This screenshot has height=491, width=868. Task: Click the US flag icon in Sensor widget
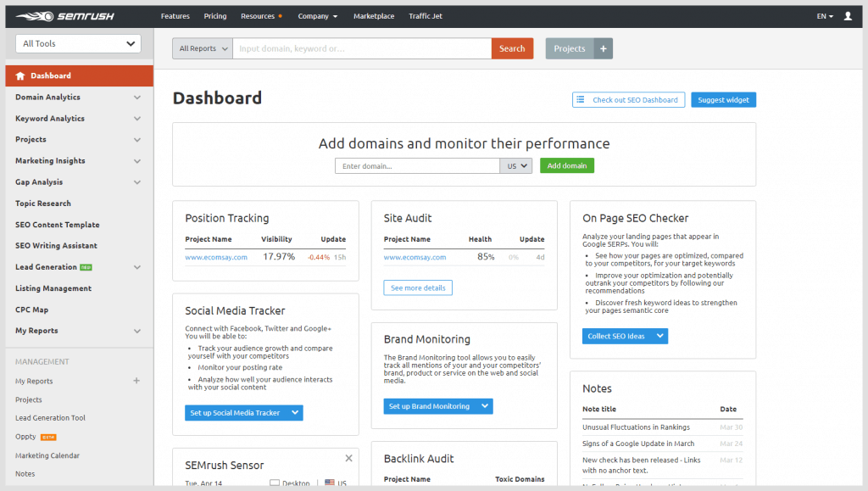(x=330, y=483)
